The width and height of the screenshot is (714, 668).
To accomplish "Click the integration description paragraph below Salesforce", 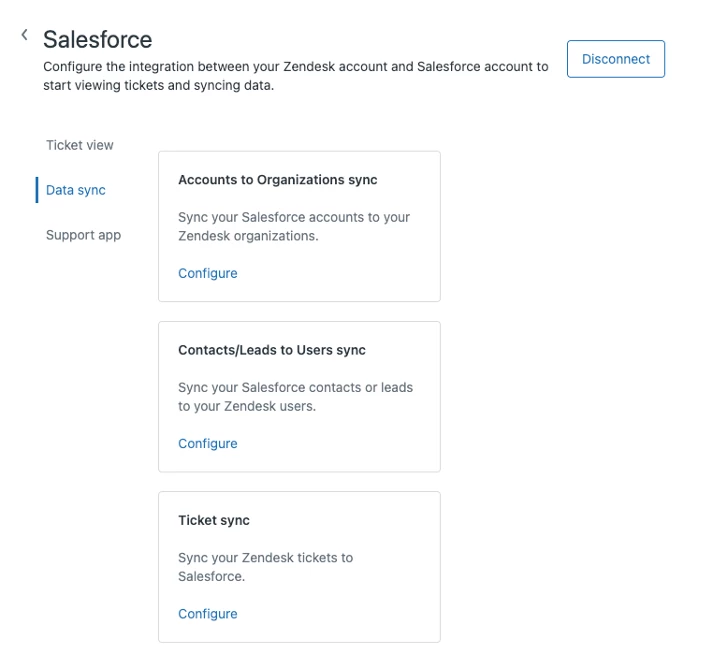I will click(295, 76).
